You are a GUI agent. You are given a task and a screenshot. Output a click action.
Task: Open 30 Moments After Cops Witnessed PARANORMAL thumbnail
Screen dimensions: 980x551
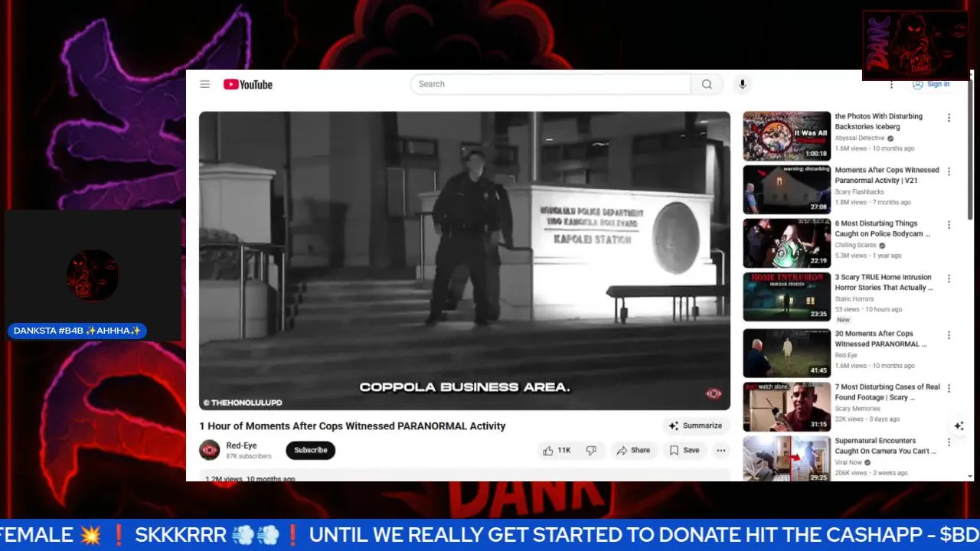787,354
